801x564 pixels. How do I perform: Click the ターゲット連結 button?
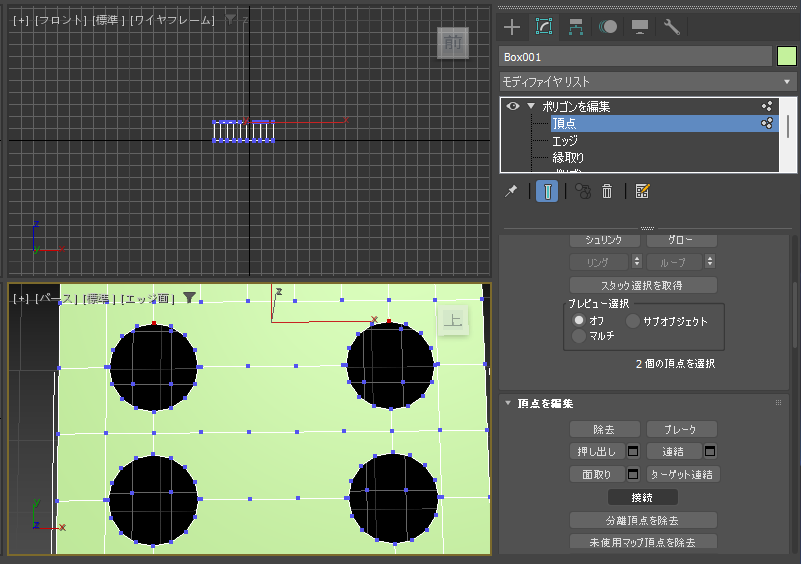pos(684,474)
